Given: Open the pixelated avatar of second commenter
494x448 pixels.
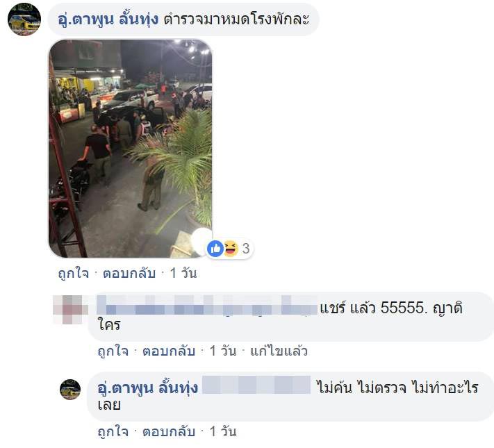Looking at the screenshot, I should (70, 309).
